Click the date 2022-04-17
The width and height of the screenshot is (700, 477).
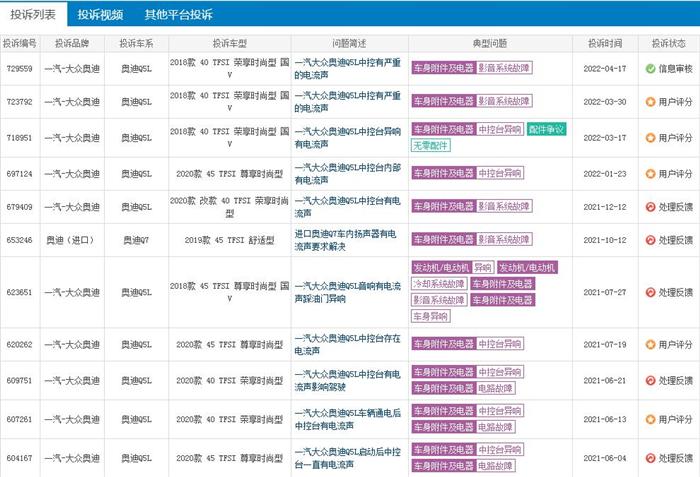[x=605, y=69]
